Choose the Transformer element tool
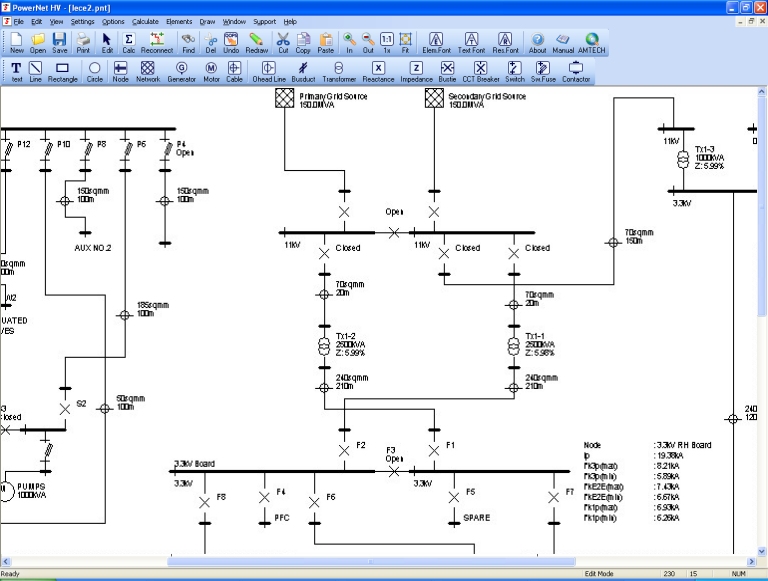The width and height of the screenshot is (768, 581). [339, 72]
